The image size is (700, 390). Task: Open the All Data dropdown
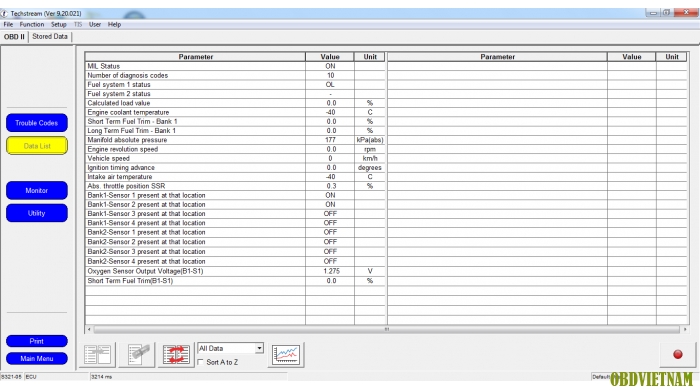click(230, 348)
